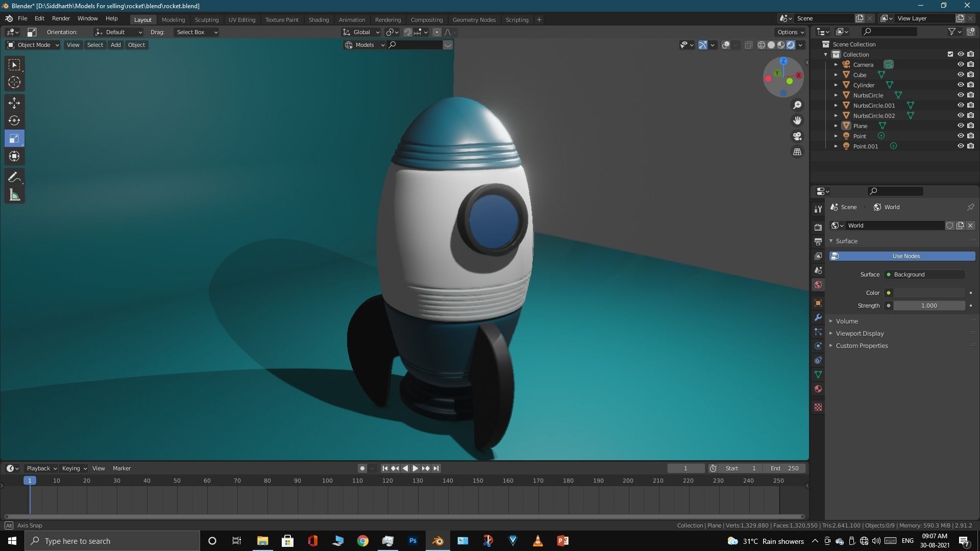The width and height of the screenshot is (980, 551).
Task: Open the Render menu
Action: pos(61,18)
